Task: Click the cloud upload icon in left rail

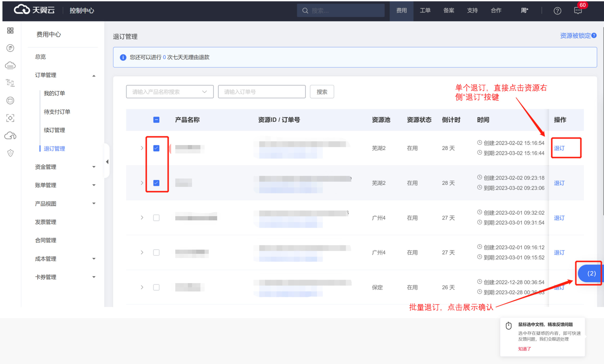Action: click(x=10, y=135)
